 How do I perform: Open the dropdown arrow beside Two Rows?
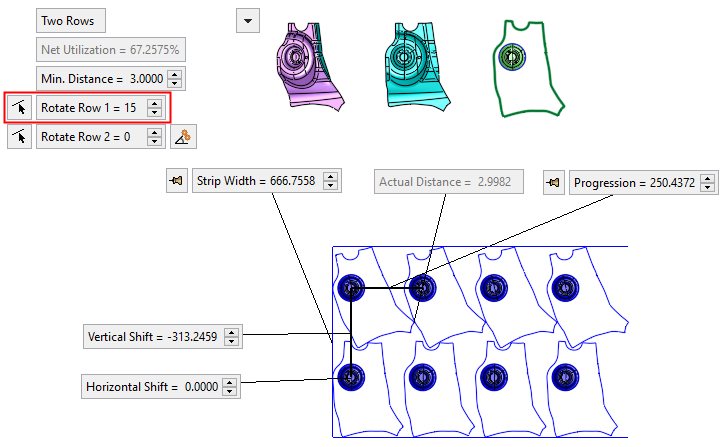pos(248,21)
